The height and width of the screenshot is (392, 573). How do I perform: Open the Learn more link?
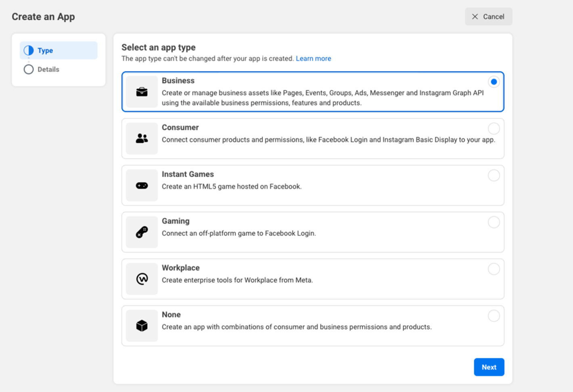tap(314, 58)
